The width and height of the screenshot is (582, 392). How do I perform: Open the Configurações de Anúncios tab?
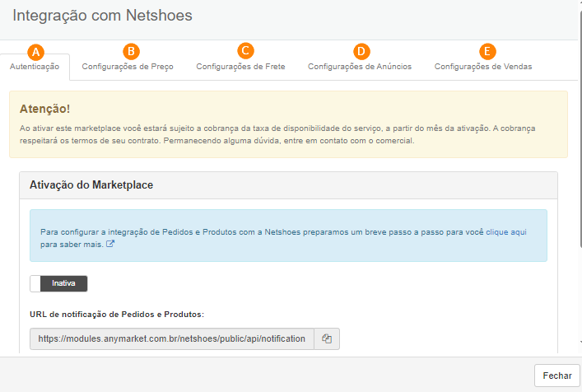coord(360,67)
